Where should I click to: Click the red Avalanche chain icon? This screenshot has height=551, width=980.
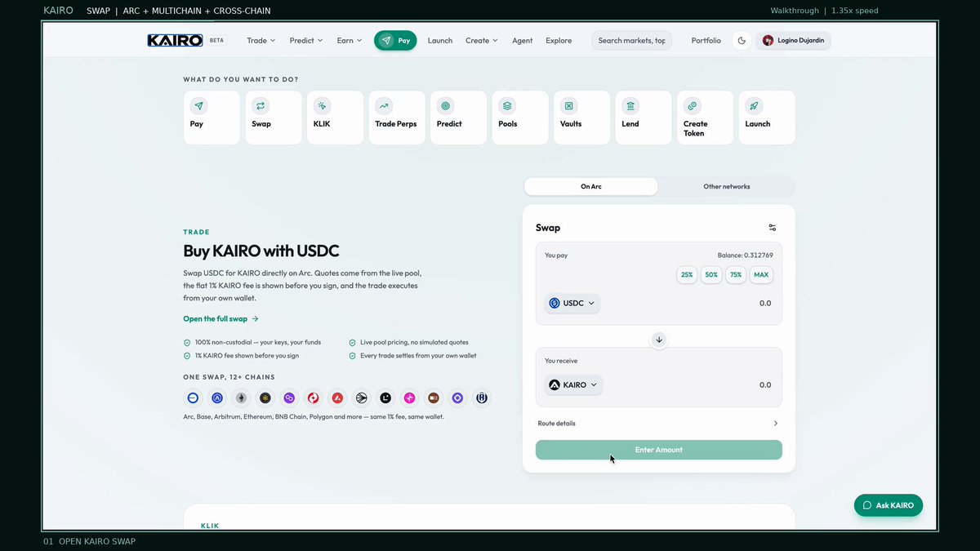pyautogui.click(x=337, y=398)
